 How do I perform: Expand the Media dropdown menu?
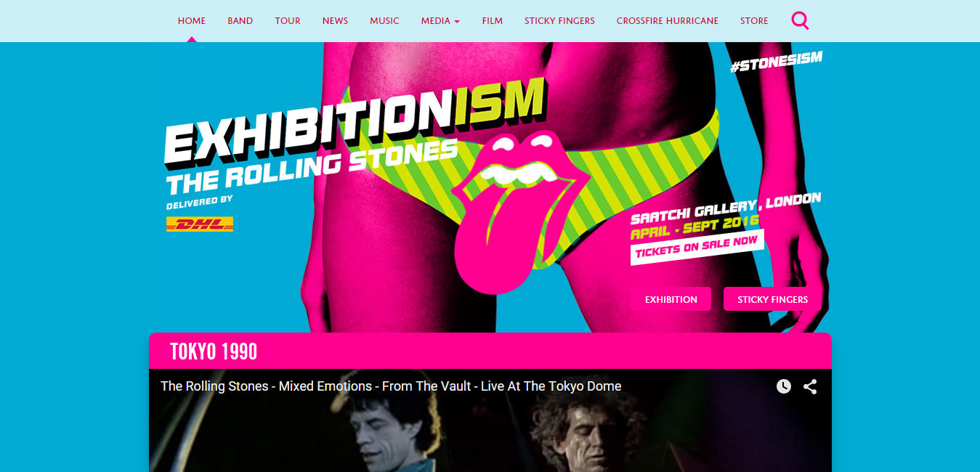pos(440,20)
